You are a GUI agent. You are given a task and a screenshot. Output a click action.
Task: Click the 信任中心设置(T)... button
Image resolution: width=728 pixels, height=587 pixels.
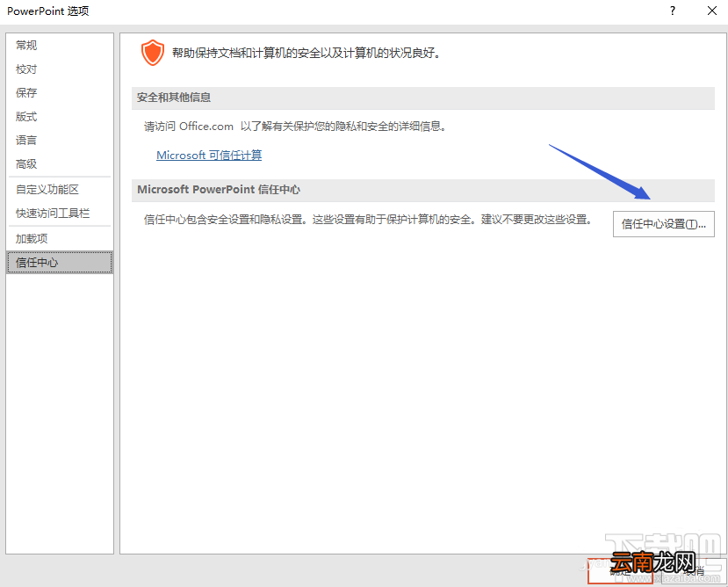click(x=664, y=224)
